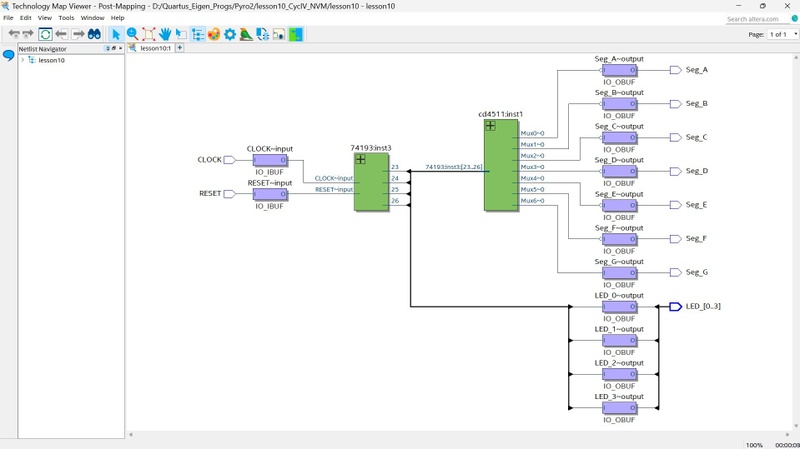Viewport: 800px width, 449px height.
Task: Open the color palette settings icon
Action: point(214,34)
